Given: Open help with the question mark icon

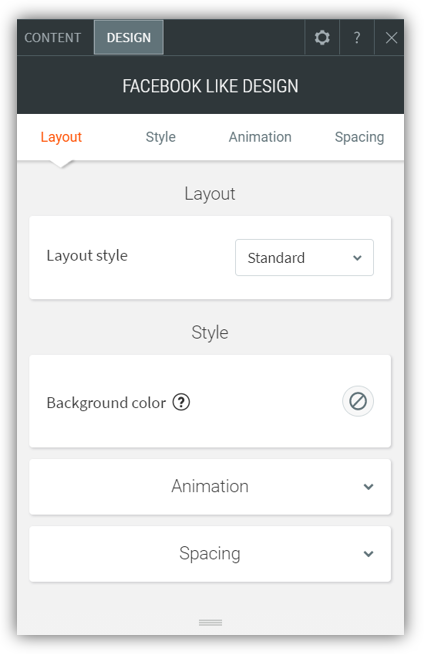Looking at the screenshot, I should click(357, 38).
